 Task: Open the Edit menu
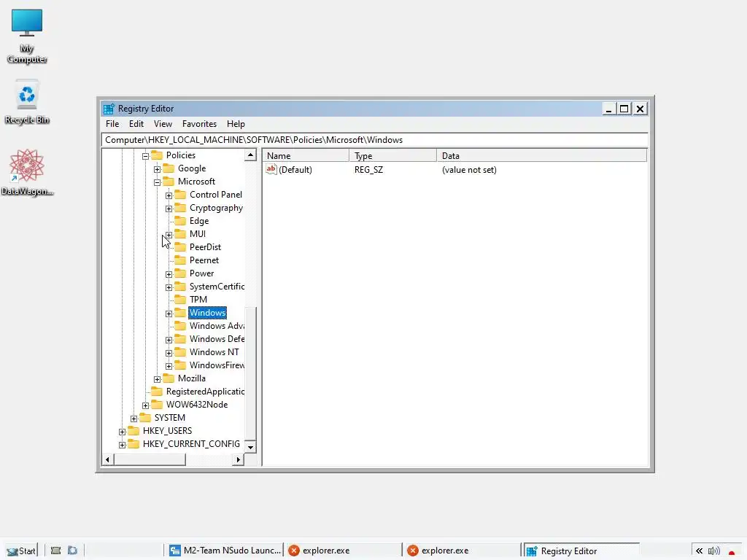pyautogui.click(x=136, y=124)
